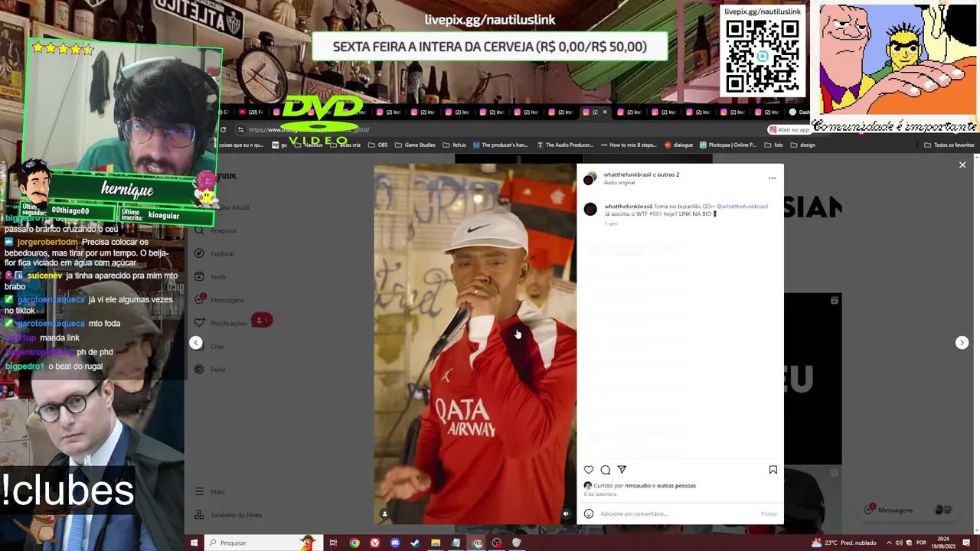The width and height of the screenshot is (980, 551).
Task: Click the Postar button
Action: coord(769,514)
